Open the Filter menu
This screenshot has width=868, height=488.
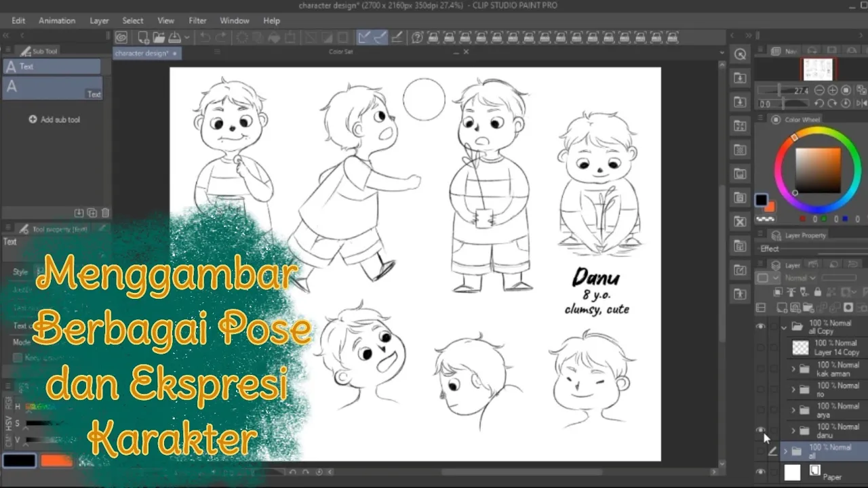pyautogui.click(x=197, y=20)
